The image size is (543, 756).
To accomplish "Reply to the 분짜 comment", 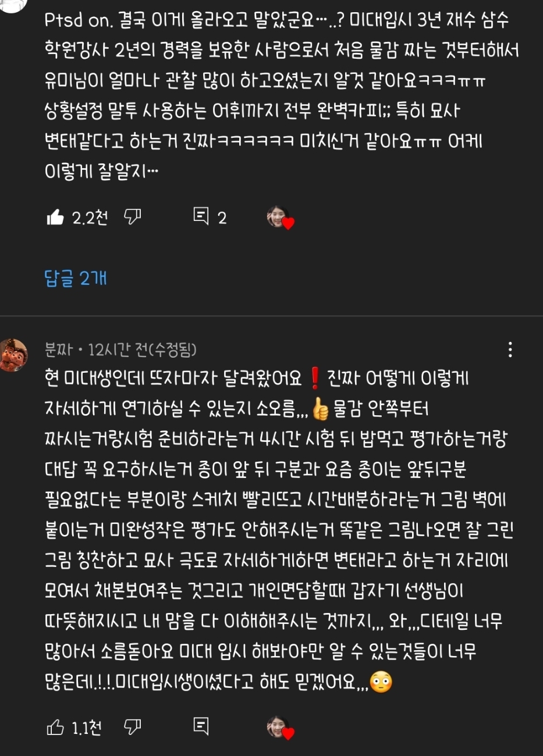I will click(x=201, y=726).
